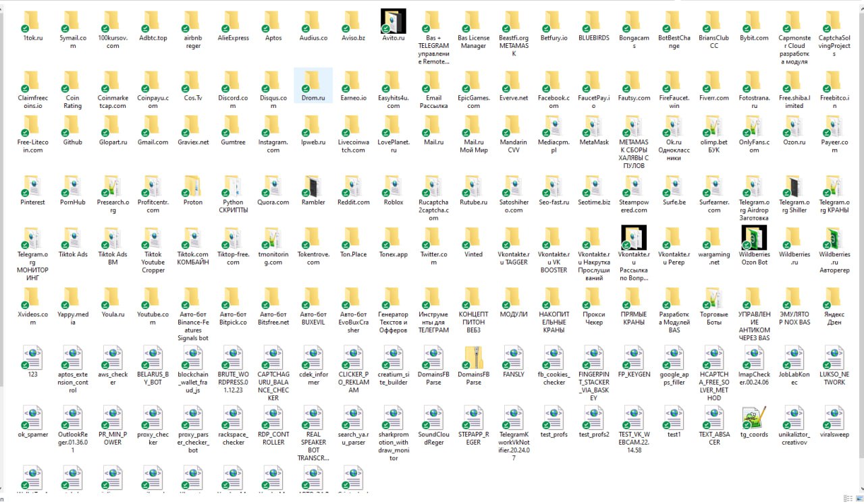Click the dark Rambler folder icon
This screenshot has width=864, height=504.
[313, 186]
